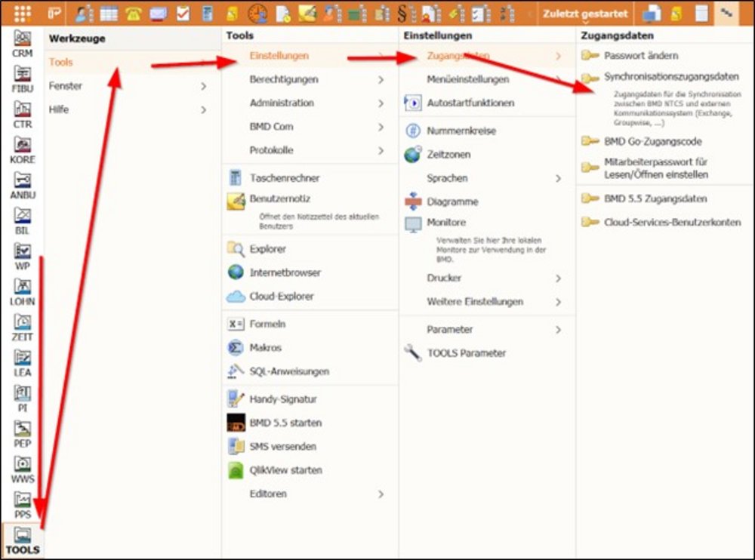Select Fenster in Werkzeuge menu
The height and width of the screenshot is (560, 755).
click(x=66, y=86)
